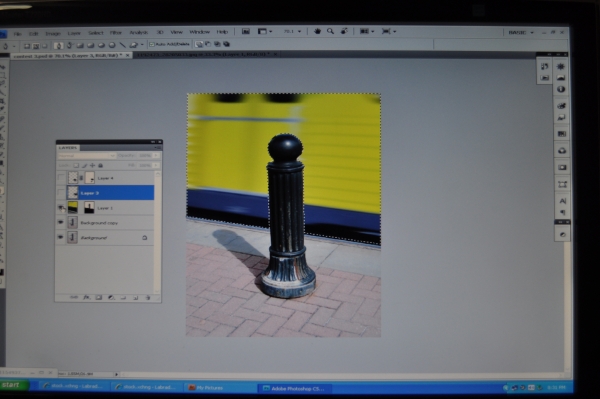Open the Filter menu
This screenshot has height=399, width=600.
116,33
